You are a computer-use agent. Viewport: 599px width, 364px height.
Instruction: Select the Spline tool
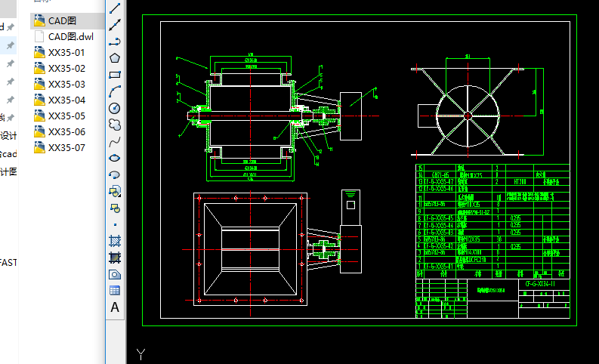(116, 141)
